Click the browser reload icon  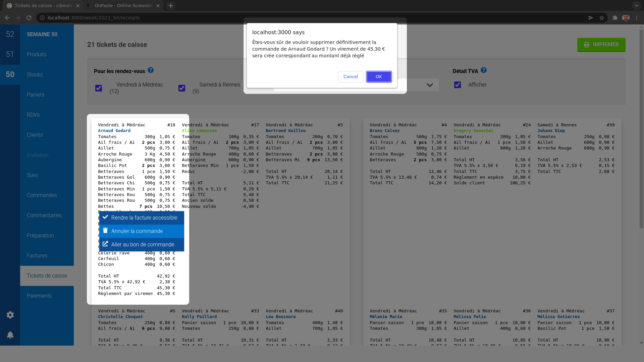29,18
